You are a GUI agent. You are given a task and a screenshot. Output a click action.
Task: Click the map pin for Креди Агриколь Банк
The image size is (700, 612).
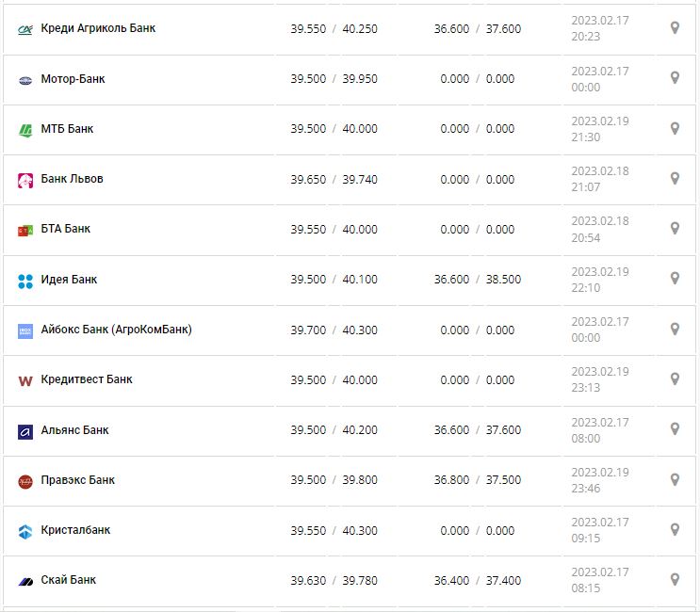(675, 28)
